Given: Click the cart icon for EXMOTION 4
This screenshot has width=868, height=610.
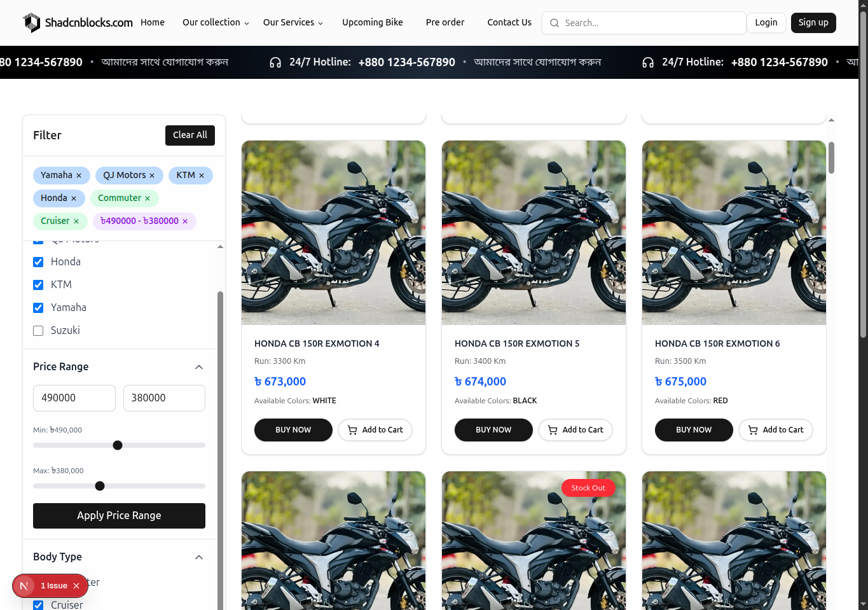Looking at the screenshot, I should (x=352, y=430).
